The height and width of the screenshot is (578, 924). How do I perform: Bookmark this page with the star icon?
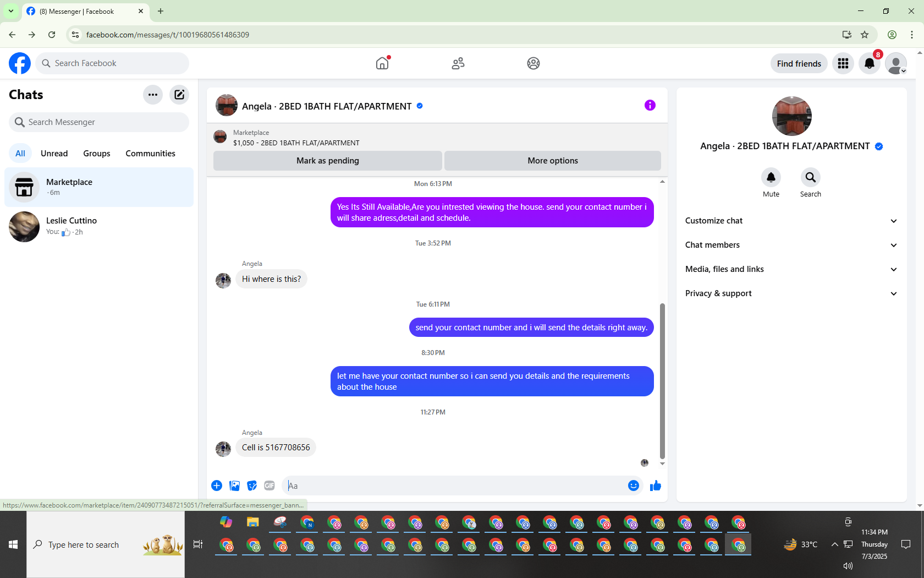[865, 35]
